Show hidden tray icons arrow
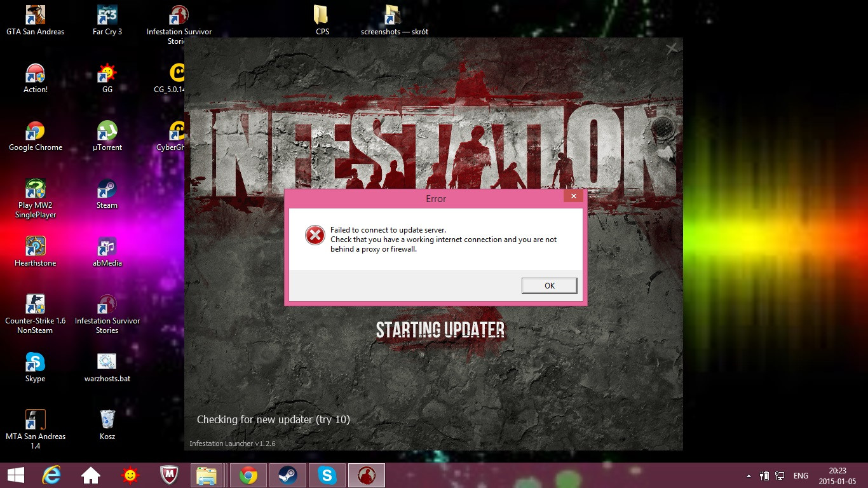The height and width of the screenshot is (488, 868). coord(750,475)
